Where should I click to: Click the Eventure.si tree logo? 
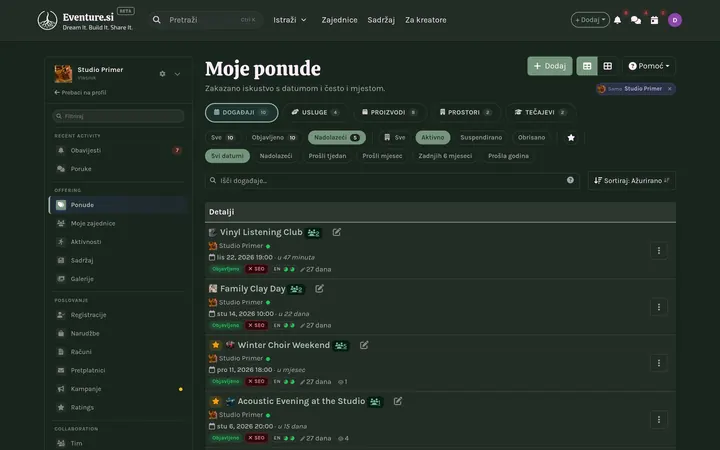click(47, 20)
